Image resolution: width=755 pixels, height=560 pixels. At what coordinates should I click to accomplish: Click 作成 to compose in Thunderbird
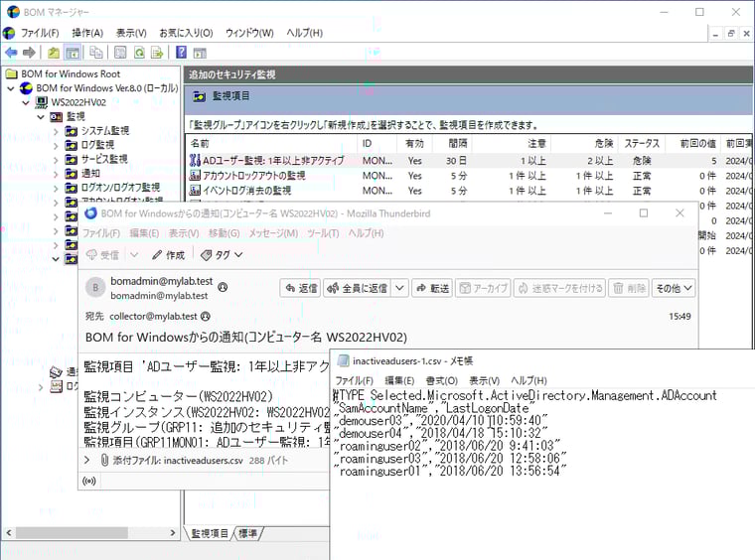[169, 255]
